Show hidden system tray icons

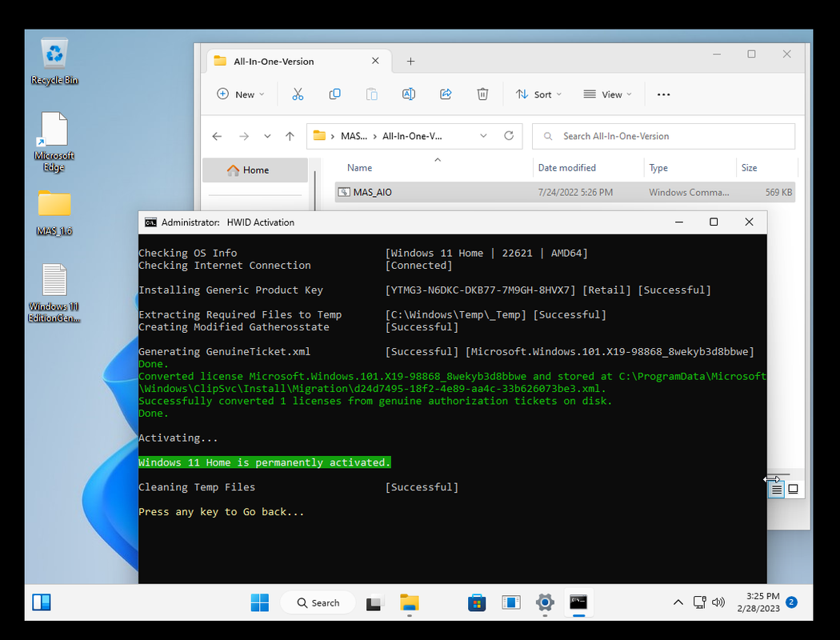(678, 602)
